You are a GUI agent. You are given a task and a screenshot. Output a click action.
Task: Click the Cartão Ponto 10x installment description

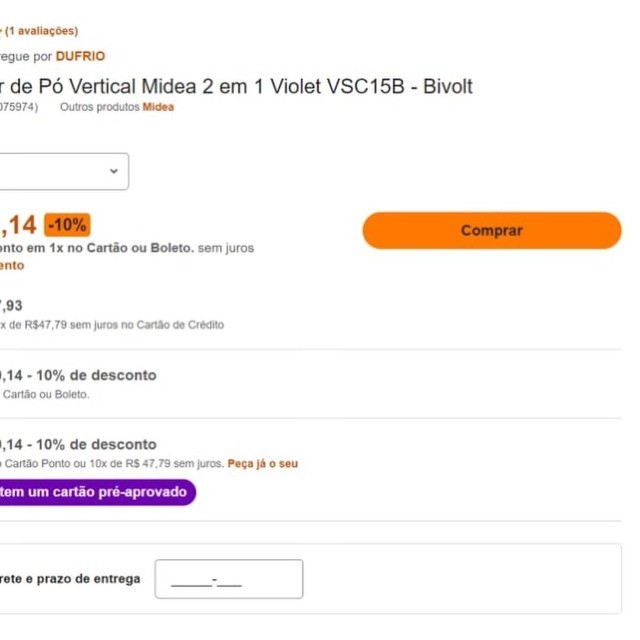(x=112, y=464)
